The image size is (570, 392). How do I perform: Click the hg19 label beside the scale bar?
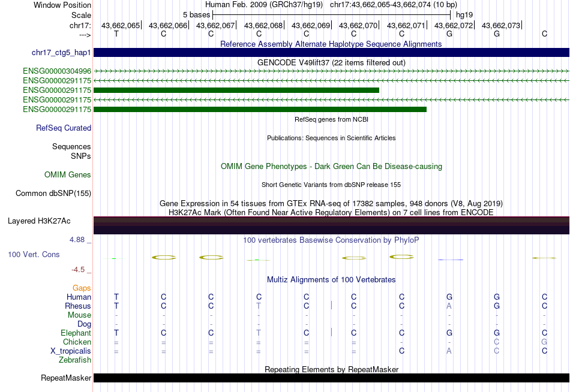click(x=464, y=15)
